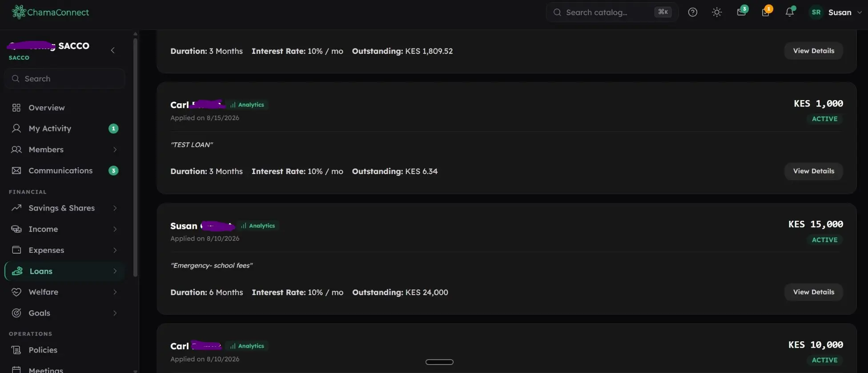Toggle light theme with sun icon

click(717, 12)
